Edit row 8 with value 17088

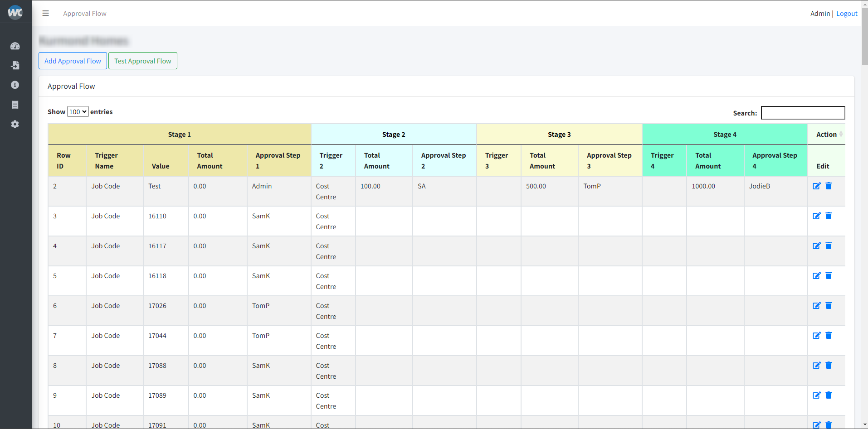(x=817, y=365)
